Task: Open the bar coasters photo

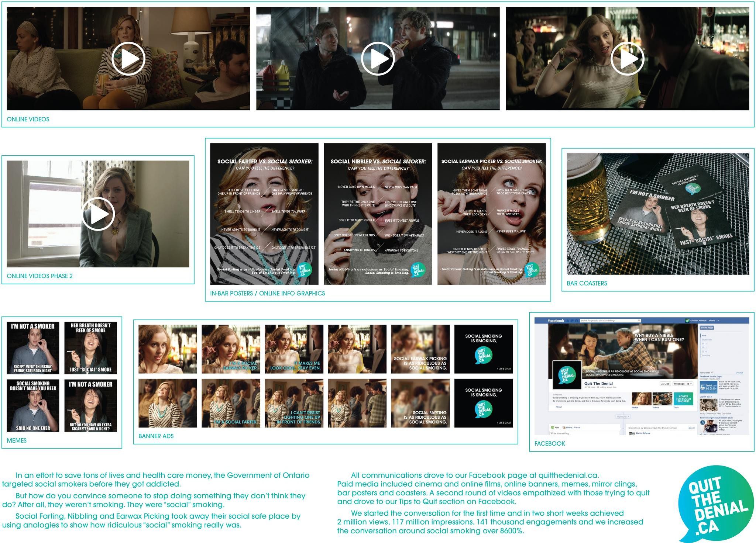Action: (658, 214)
